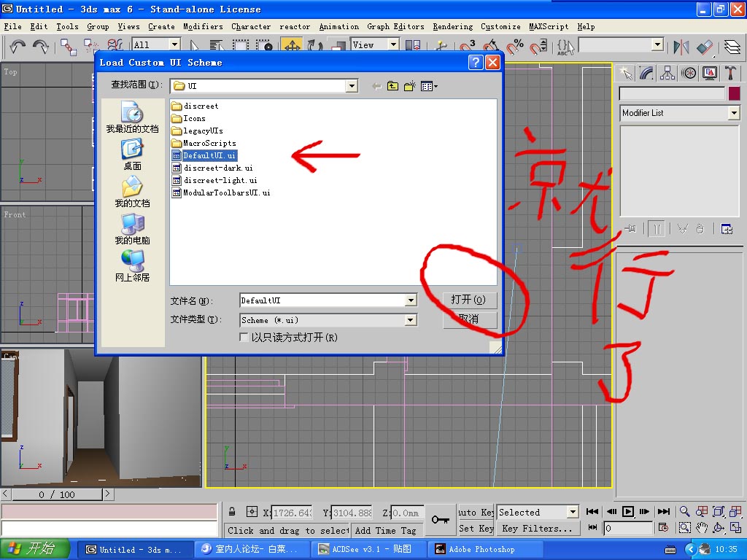
Task: Click the Redo arrow in main toolbar
Action: click(x=41, y=46)
